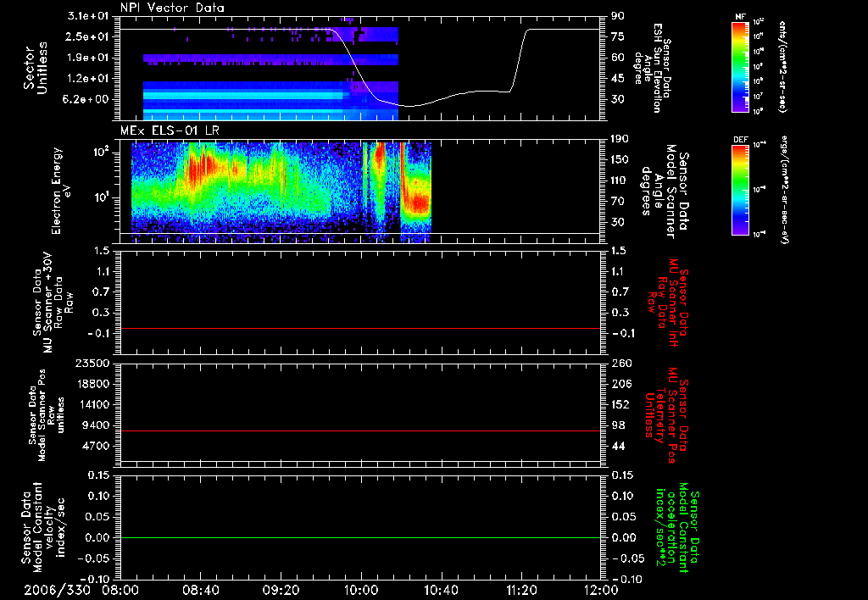Click the 3.1e+01 sector tick label
This screenshot has width=868, height=600.
point(88,16)
